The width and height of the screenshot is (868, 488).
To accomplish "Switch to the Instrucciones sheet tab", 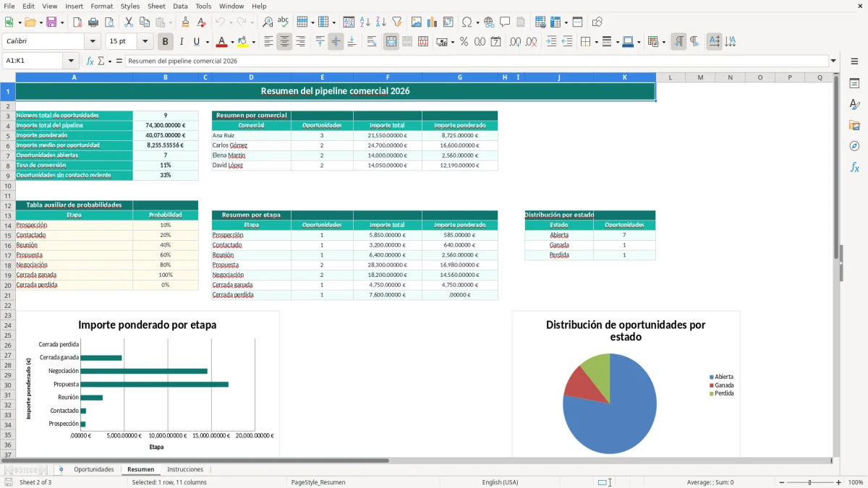I will 185,470.
